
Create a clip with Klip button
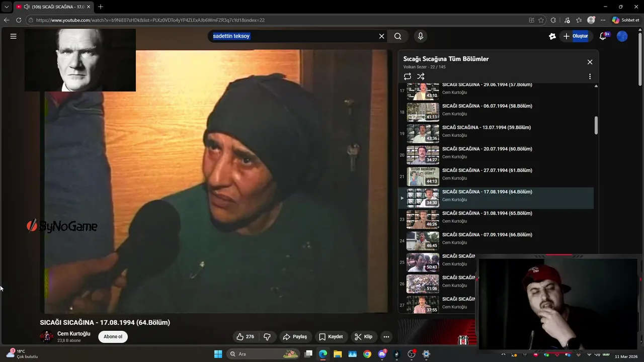coord(363,337)
